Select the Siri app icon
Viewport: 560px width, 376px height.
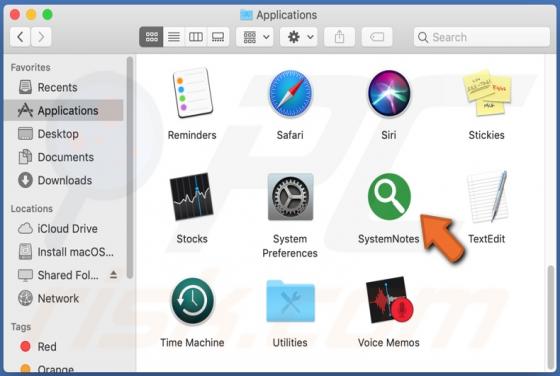tap(389, 94)
